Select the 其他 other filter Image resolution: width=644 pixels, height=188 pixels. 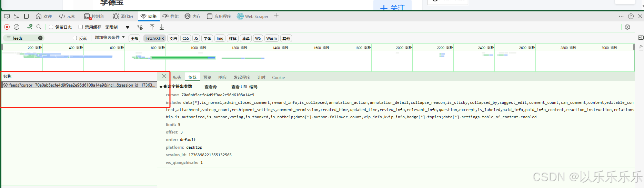click(286, 38)
